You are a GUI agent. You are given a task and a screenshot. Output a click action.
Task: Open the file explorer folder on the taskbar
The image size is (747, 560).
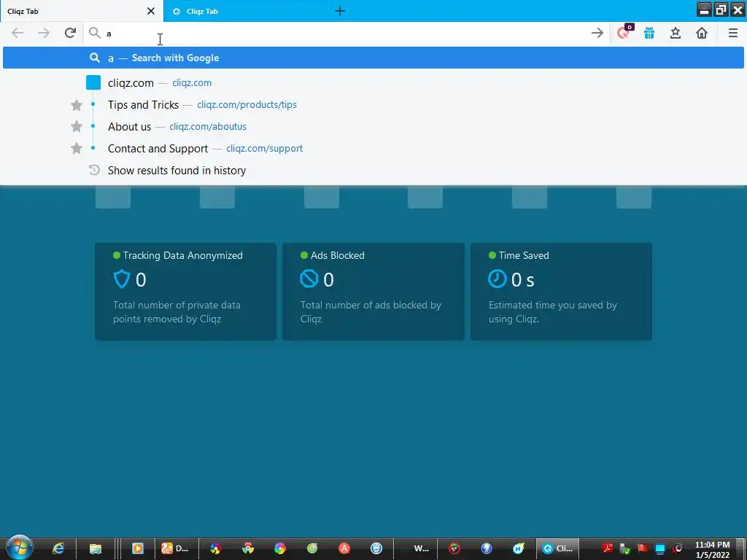point(96,548)
